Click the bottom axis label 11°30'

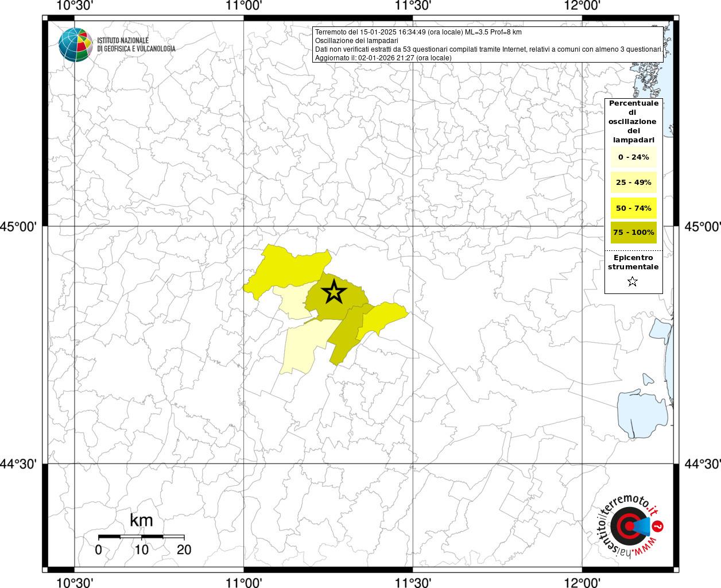coord(413,583)
